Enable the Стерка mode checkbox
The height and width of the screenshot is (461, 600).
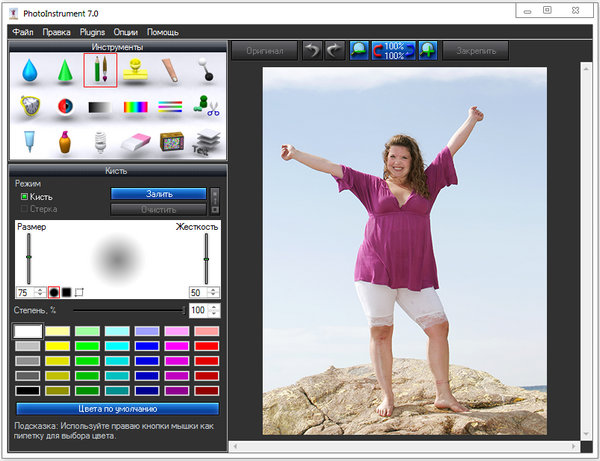click(x=24, y=209)
